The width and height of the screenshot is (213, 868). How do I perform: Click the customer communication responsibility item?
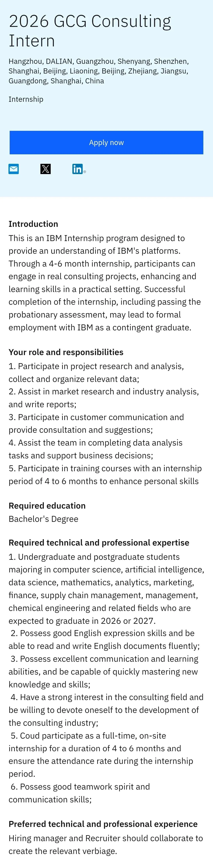[x=96, y=424]
